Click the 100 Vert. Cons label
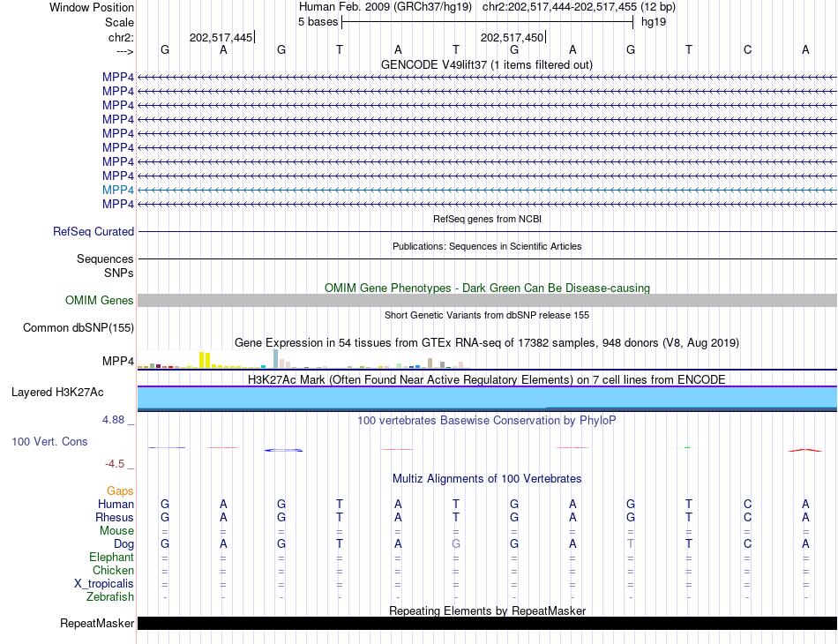 pos(49,441)
